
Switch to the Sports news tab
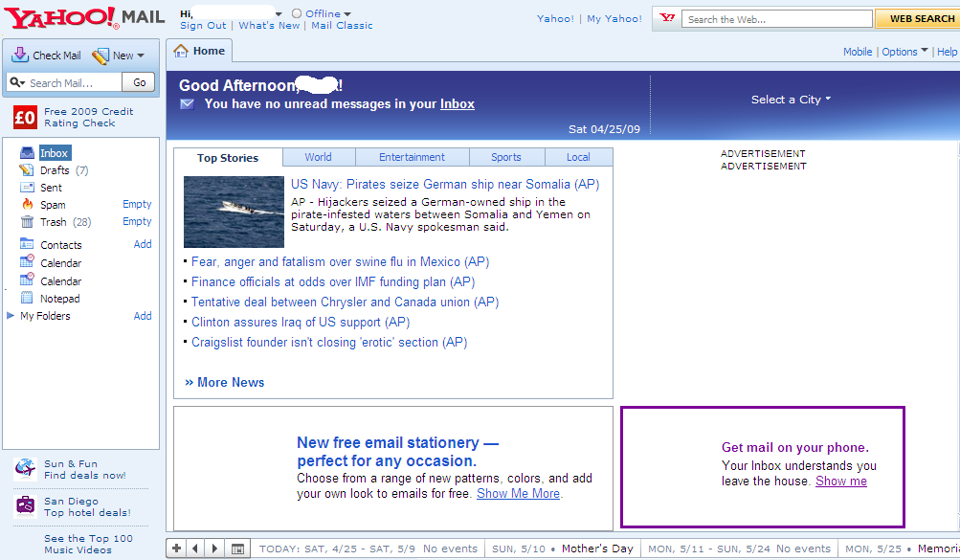coord(506,157)
